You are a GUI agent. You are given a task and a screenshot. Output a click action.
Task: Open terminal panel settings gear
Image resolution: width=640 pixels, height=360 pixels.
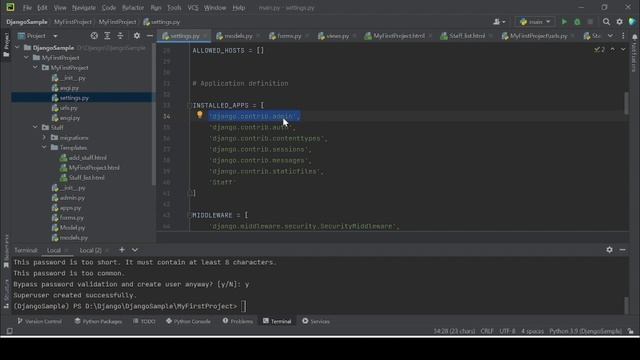click(609, 250)
